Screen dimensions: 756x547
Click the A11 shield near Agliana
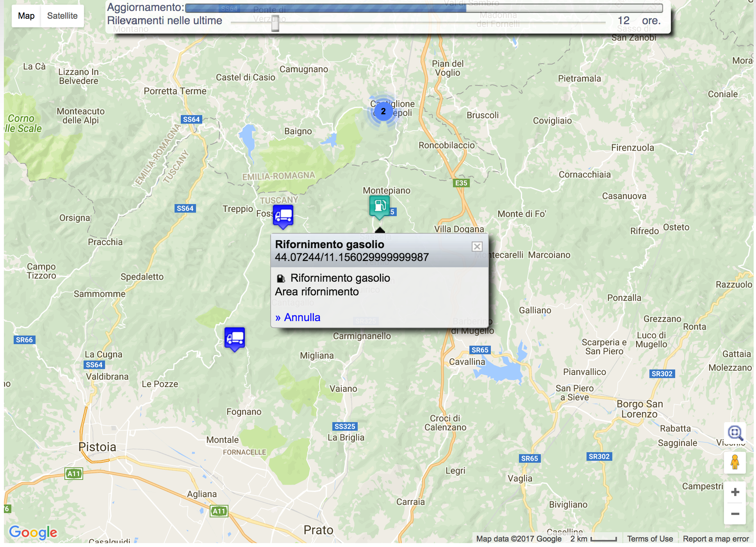[x=219, y=511]
